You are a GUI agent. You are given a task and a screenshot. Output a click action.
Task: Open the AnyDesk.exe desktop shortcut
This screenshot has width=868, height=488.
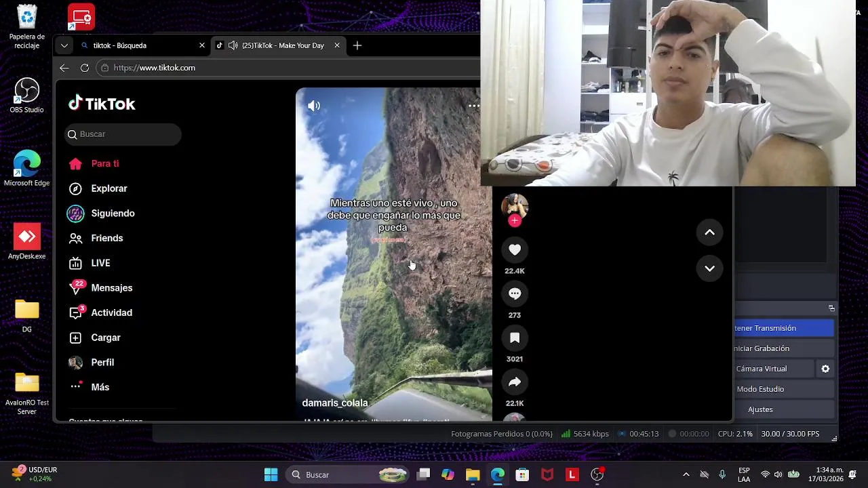pos(27,241)
